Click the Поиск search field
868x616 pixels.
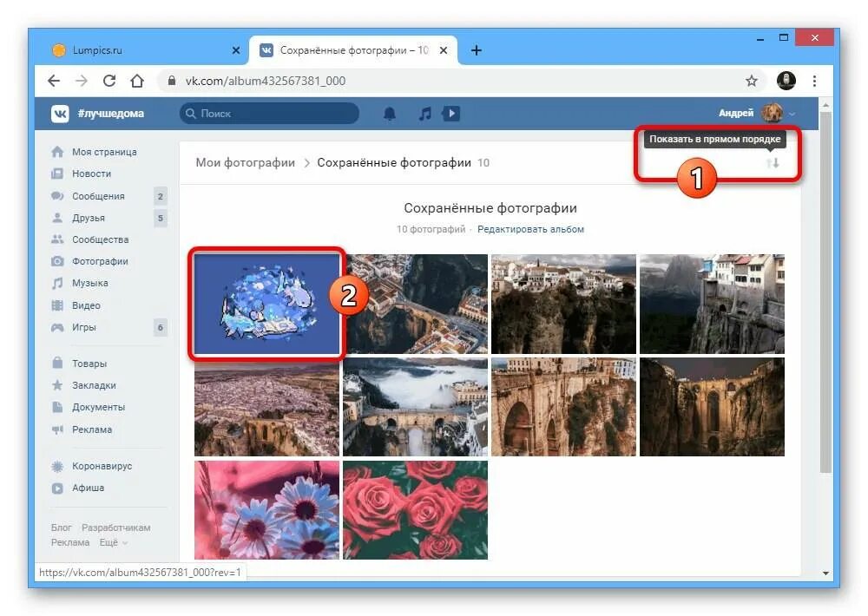(269, 114)
